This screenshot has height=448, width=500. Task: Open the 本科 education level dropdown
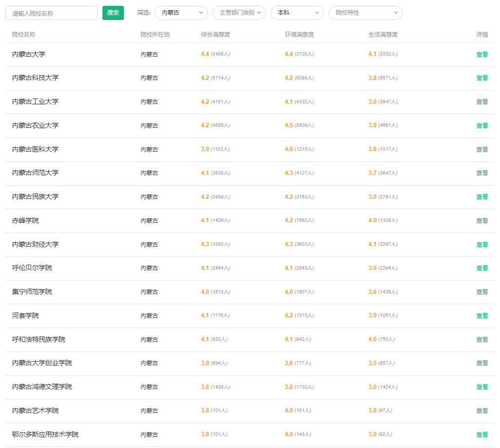(x=297, y=13)
